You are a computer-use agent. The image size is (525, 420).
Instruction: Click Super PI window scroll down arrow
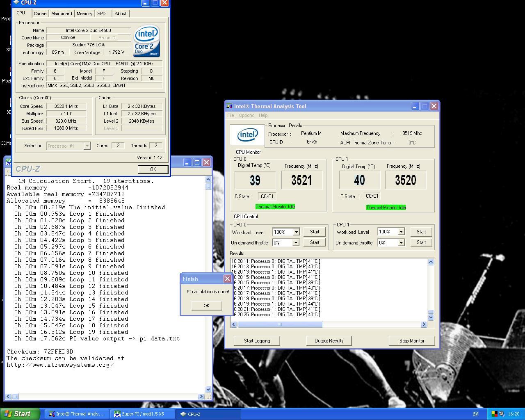point(208,389)
